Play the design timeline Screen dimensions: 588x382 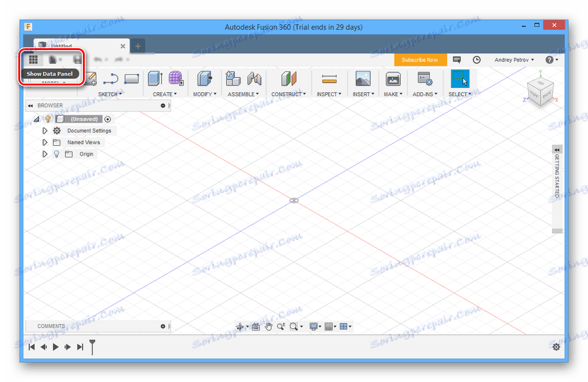56,347
